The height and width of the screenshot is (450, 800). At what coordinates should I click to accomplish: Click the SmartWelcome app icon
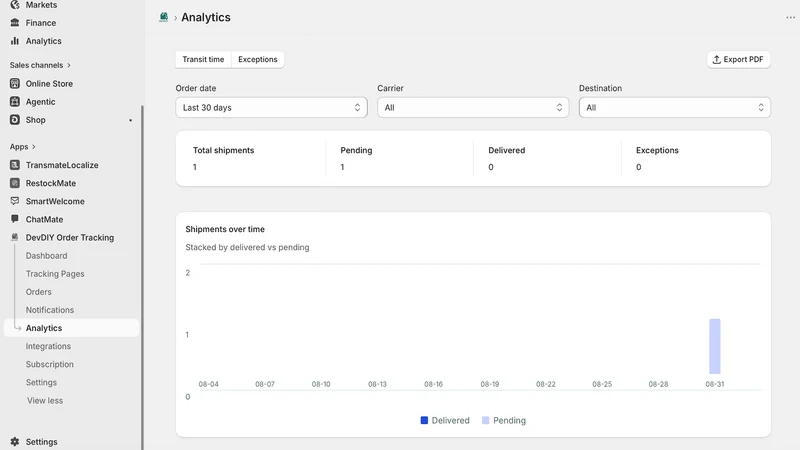[15, 201]
